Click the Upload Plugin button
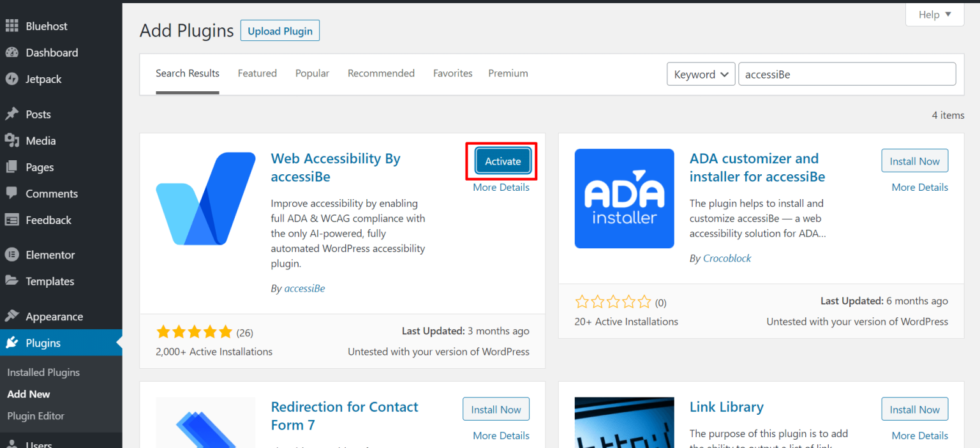The height and width of the screenshot is (448, 980). click(279, 30)
